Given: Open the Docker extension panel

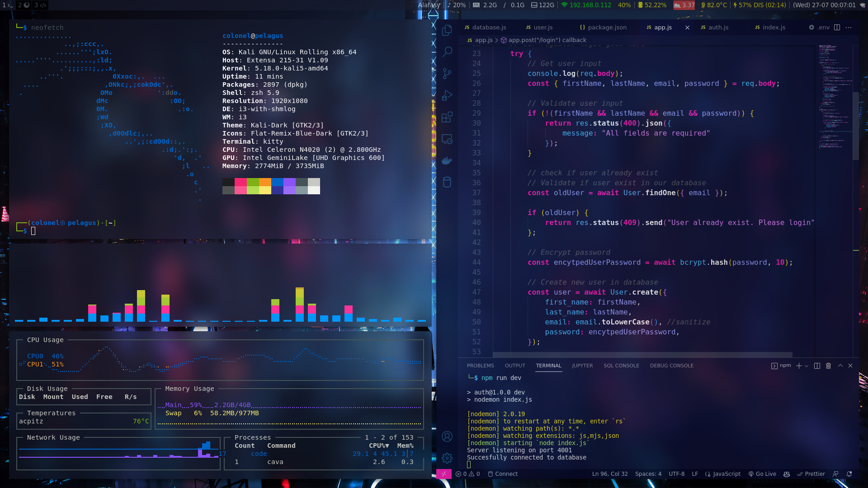Looking at the screenshot, I should [x=447, y=161].
